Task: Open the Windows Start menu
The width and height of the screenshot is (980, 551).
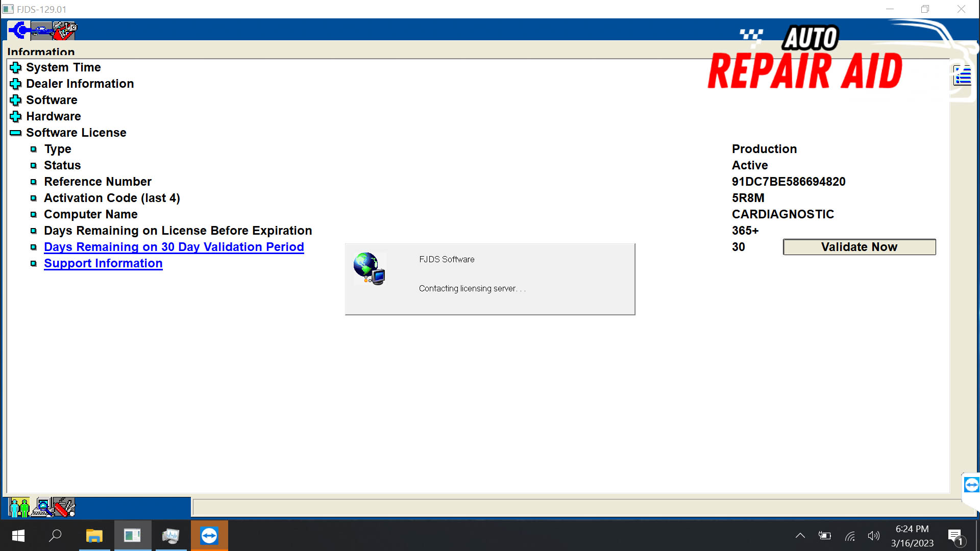Action: (x=18, y=536)
